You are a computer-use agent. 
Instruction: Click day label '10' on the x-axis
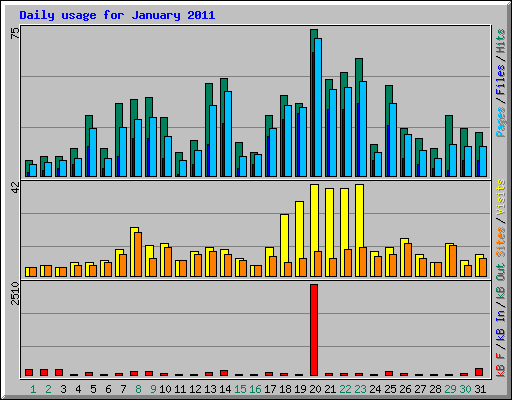(165, 389)
